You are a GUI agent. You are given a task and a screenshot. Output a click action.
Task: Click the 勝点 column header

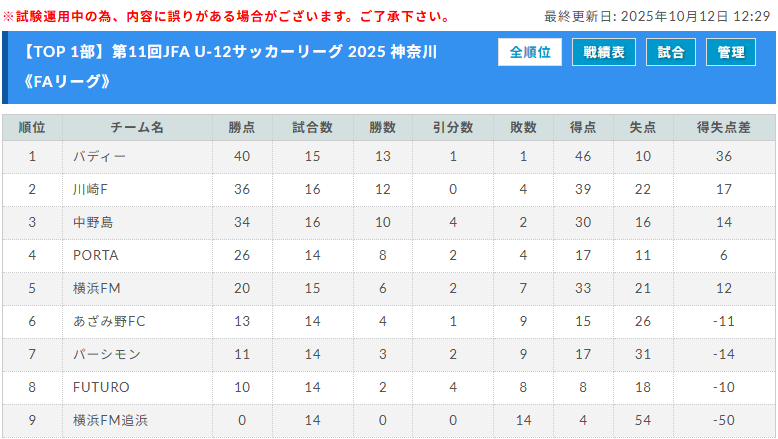pyautogui.click(x=241, y=128)
